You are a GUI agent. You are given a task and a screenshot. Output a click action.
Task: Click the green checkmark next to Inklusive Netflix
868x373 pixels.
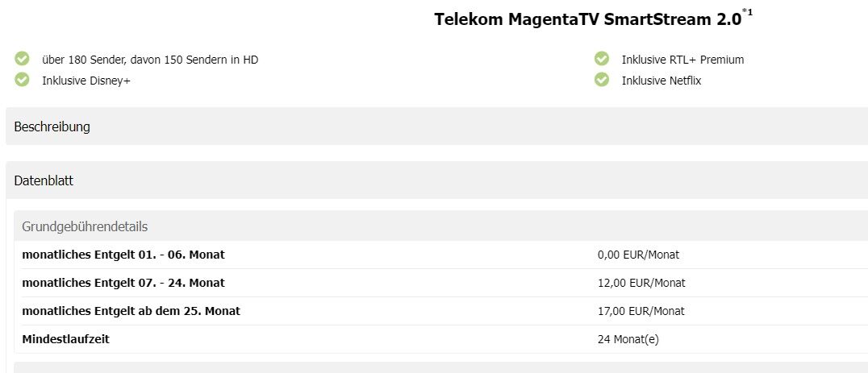coord(601,80)
